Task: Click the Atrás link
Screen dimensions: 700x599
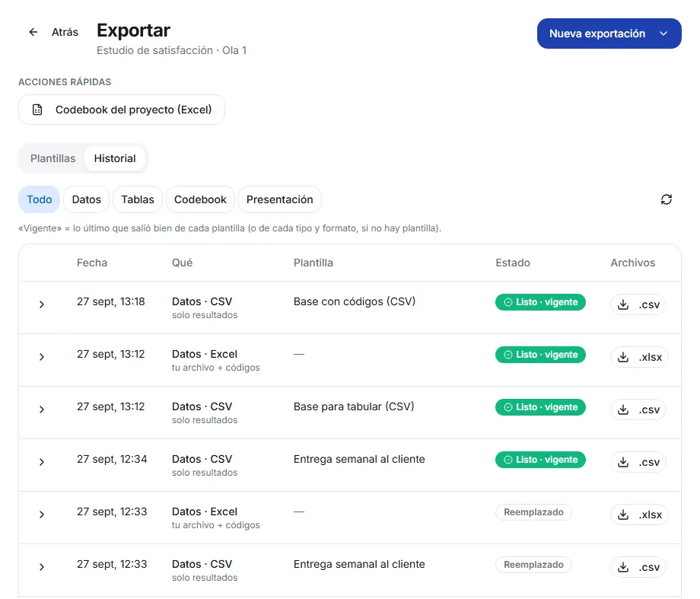Action: [65, 32]
